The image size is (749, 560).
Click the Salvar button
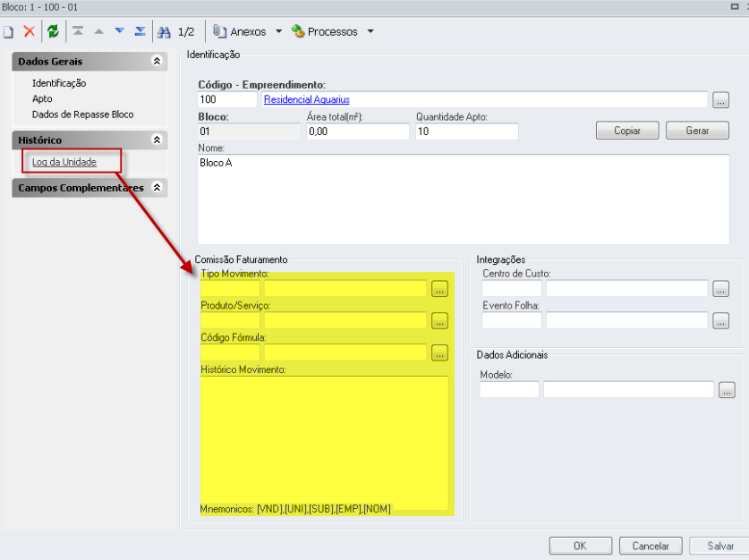point(719,546)
